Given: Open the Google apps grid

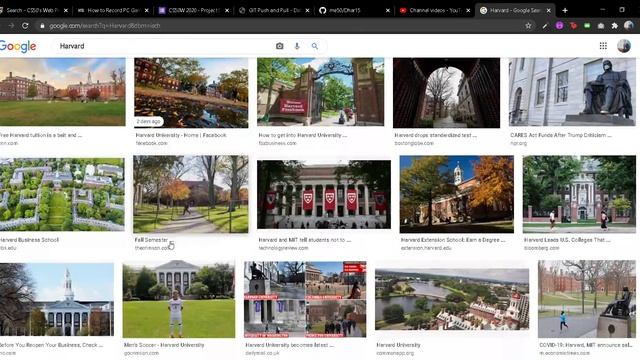Looking at the screenshot, I should coord(603,46).
